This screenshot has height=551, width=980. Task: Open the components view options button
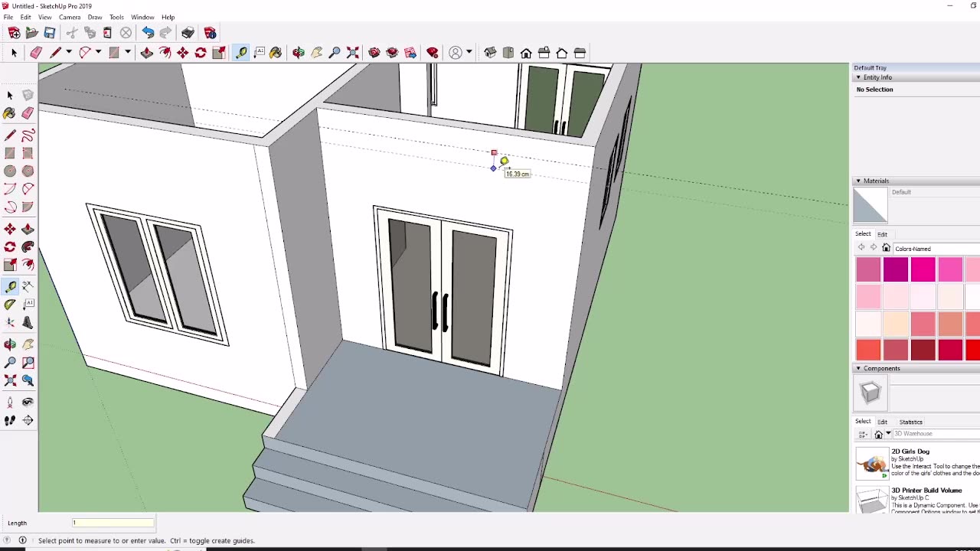click(x=864, y=434)
